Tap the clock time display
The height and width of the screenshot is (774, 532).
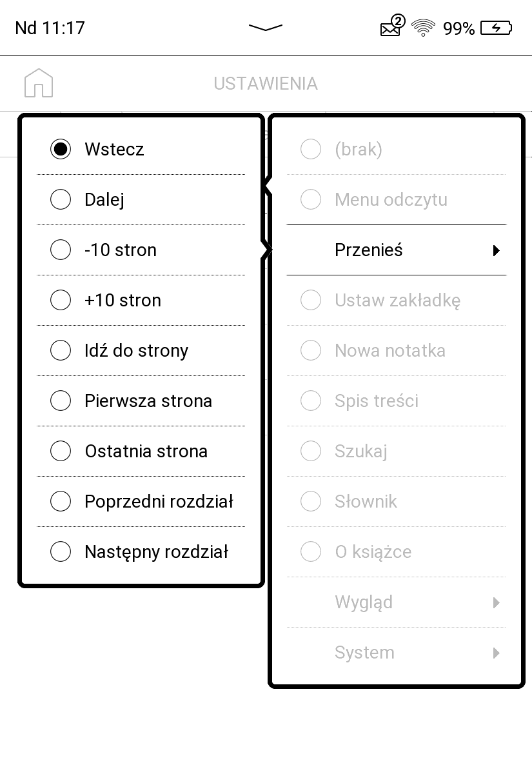[x=50, y=28]
